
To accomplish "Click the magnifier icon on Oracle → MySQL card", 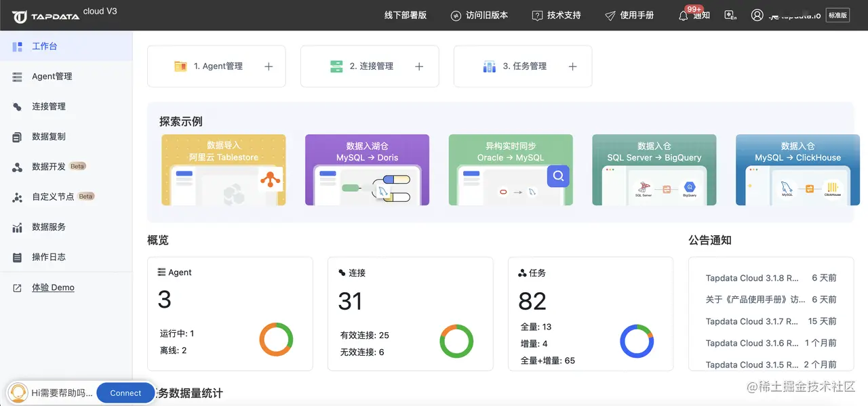I will pyautogui.click(x=558, y=176).
